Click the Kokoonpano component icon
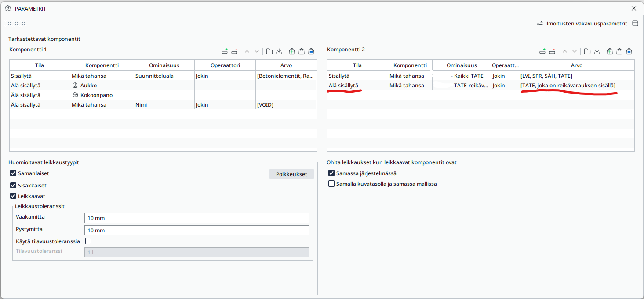The image size is (644, 299). click(x=75, y=95)
